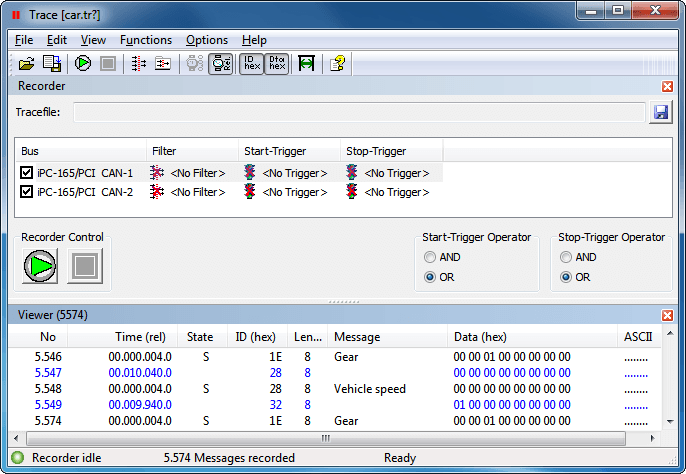Screen dimensions: 686x474
Task: Click CAN-2 stop-trigger <No Trigger> text
Action: pyautogui.click(x=397, y=193)
